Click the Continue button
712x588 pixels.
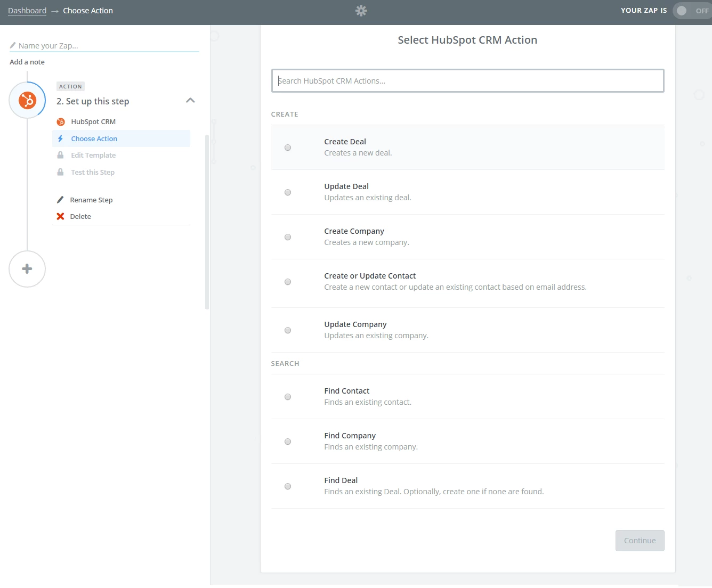640,541
